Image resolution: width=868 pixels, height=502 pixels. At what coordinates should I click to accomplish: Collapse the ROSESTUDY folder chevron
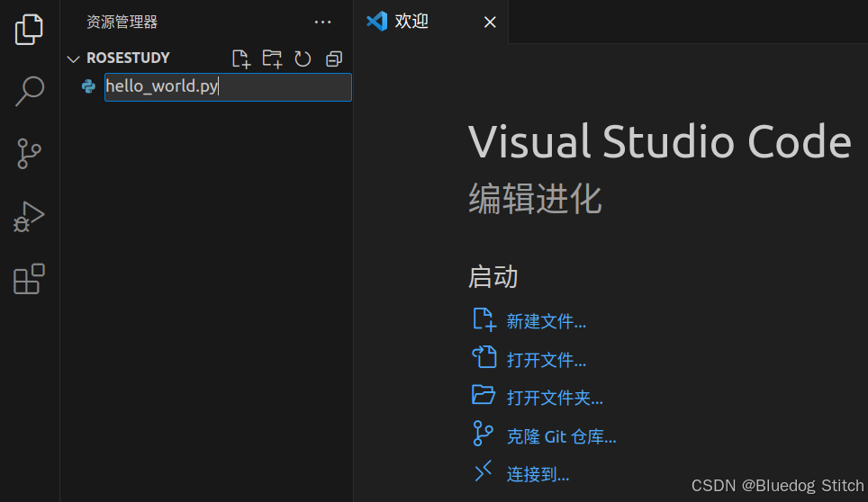click(x=73, y=58)
